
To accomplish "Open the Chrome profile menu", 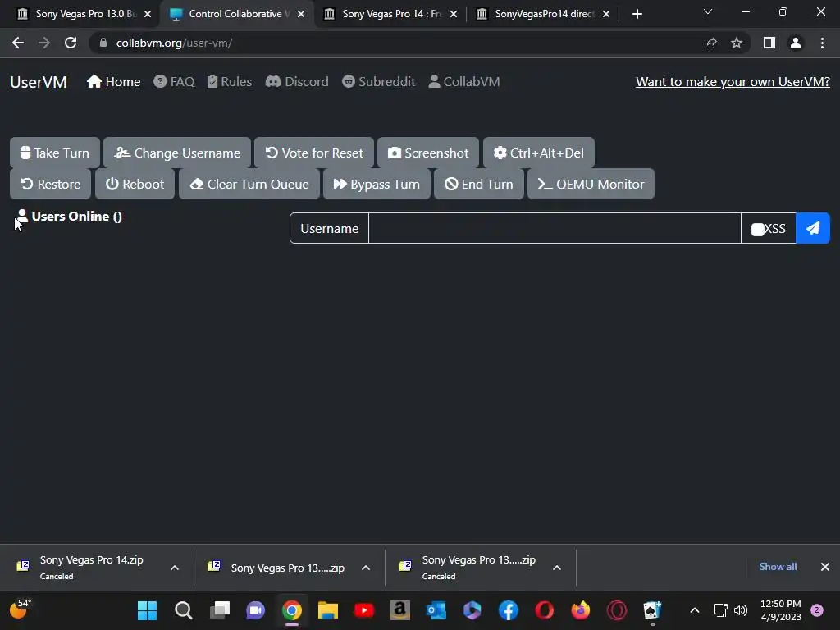I will coord(796,43).
